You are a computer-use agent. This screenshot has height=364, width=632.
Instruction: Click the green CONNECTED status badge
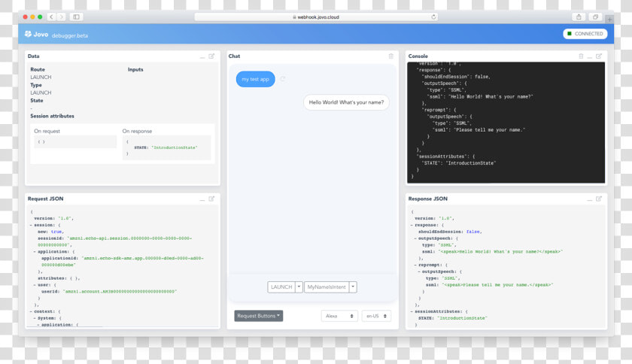[585, 33]
